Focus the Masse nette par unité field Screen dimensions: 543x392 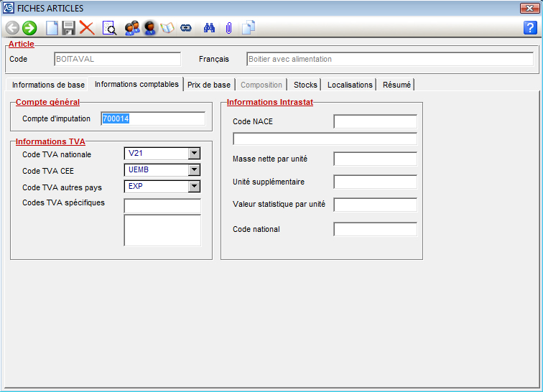coord(375,159)
